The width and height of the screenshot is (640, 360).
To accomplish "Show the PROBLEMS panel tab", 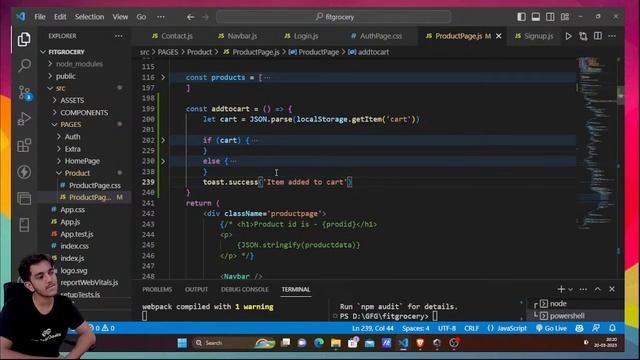I will (x=157, y=289).
